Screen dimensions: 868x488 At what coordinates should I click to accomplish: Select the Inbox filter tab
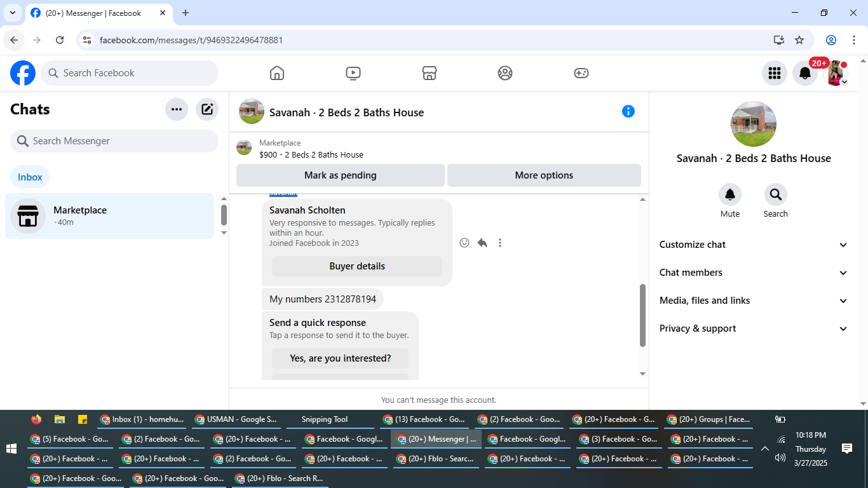click(x=30, y=177)
